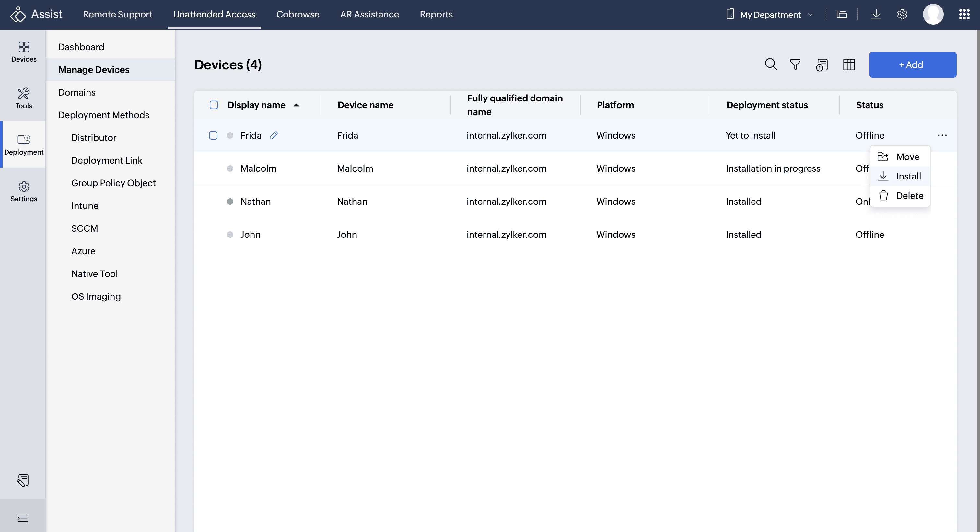This screenshot has height=532, width=980.
Task: Open the Settings sidebar section
Action: coord(24,191)
